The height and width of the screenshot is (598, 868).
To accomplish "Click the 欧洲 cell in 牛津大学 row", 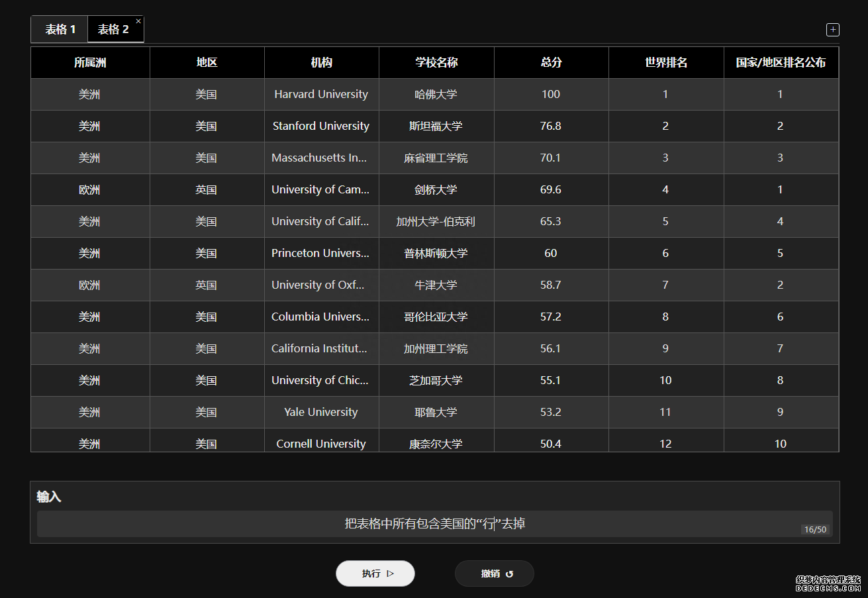I will [90, 285].
